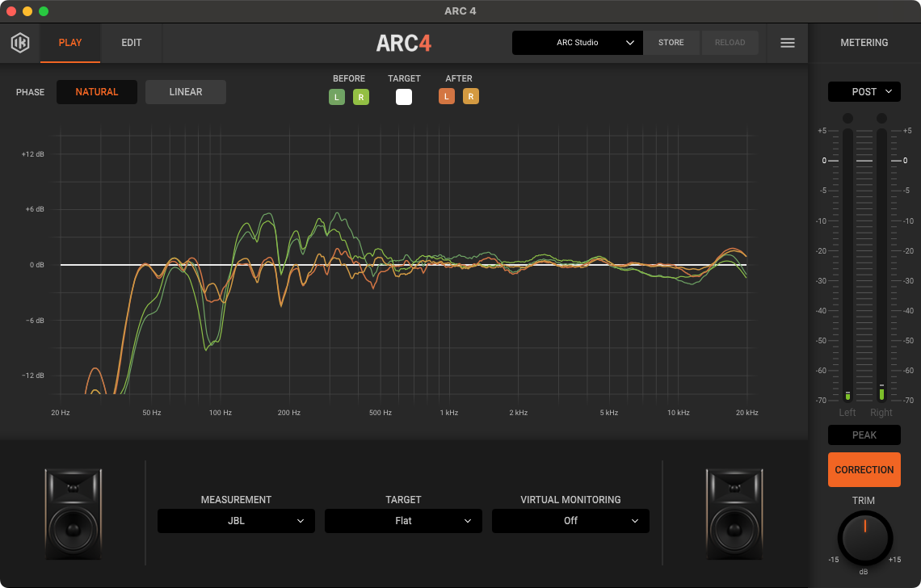Click the 0 dB axis label
The image size is (921, 588).
(x=37, y=265)
